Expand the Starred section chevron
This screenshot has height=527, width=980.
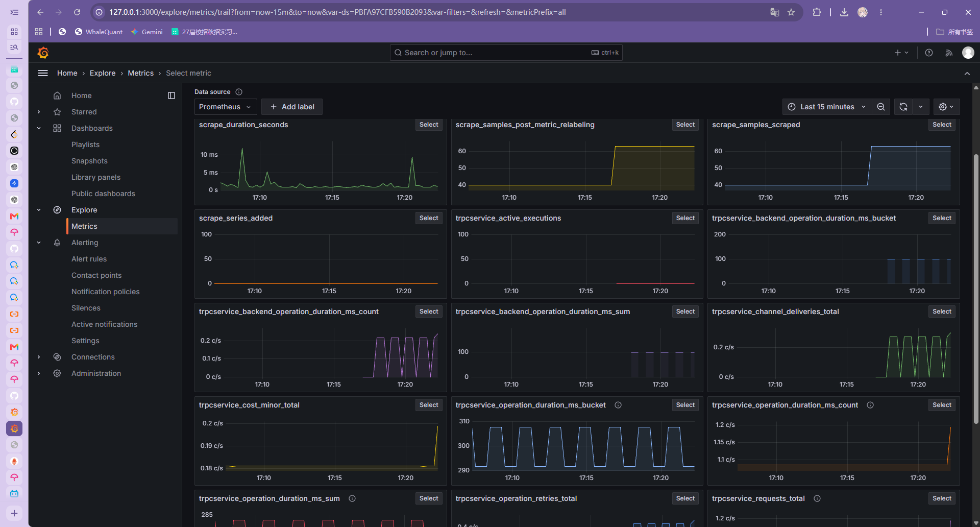[39, 112]
